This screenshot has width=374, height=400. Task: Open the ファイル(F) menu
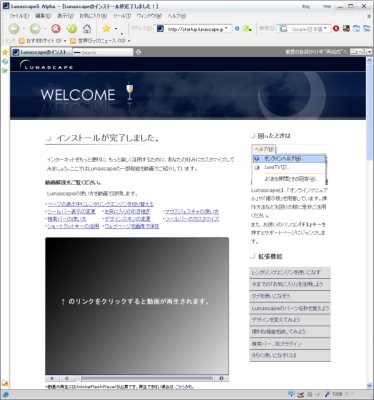pos(19,16)
